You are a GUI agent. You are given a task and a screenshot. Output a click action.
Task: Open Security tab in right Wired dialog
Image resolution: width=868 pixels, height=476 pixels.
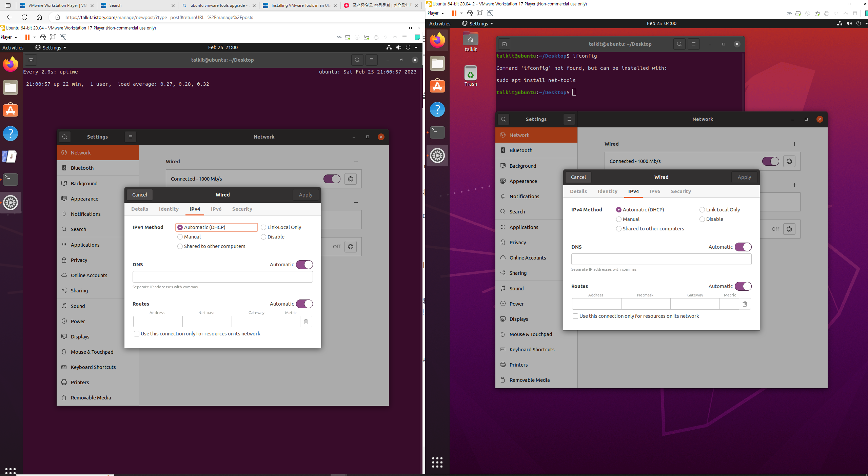680,191
